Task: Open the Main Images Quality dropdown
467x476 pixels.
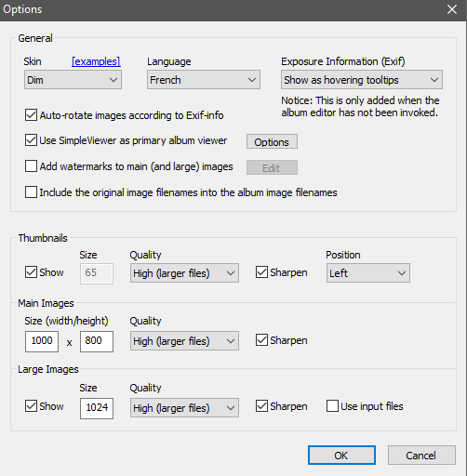Action: (x=184, y=341)
